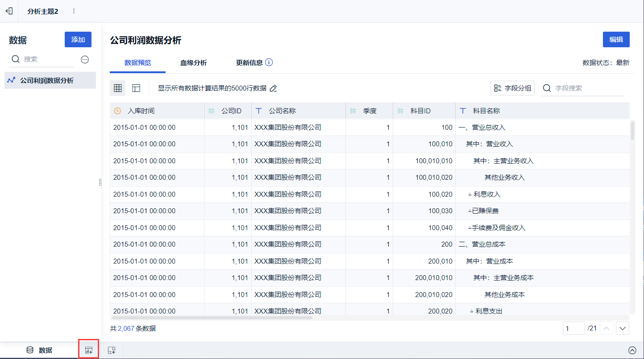Switch to the 更新信息 tab
Screen dimensions: 644x359
point(249,63)
